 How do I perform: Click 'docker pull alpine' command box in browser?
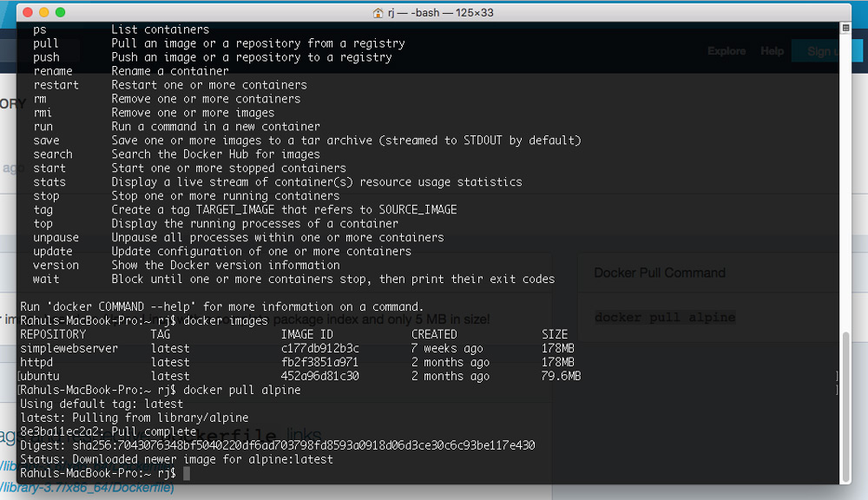665,318
